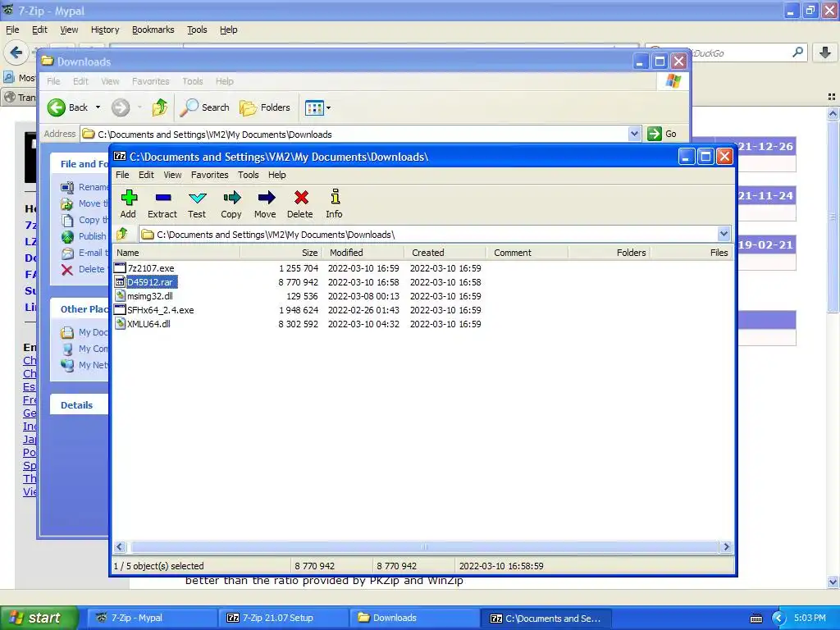Switch to Downloads taskbar button

point(414,618)
